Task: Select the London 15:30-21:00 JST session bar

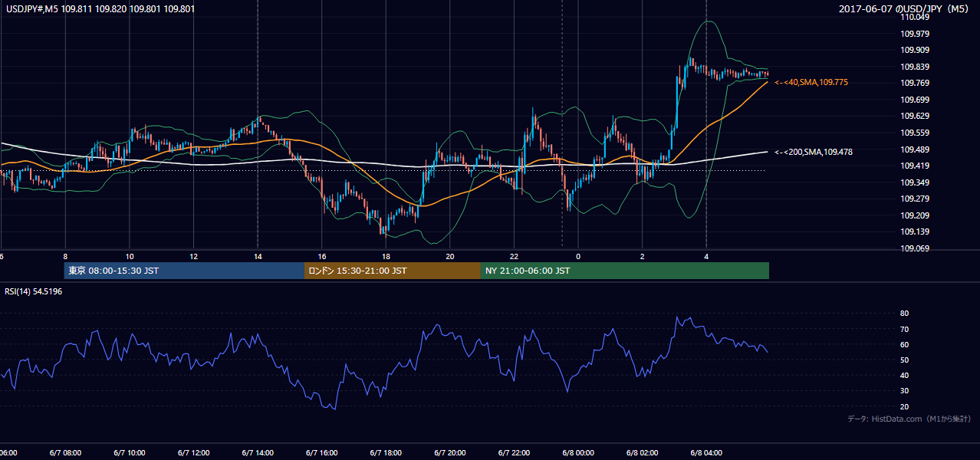Action: click(x=393, y=271)
